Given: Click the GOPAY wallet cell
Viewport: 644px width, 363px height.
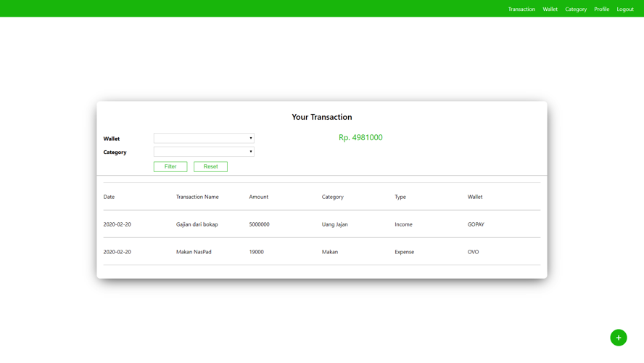Looking at the screenshot, I should coord(476,224).
